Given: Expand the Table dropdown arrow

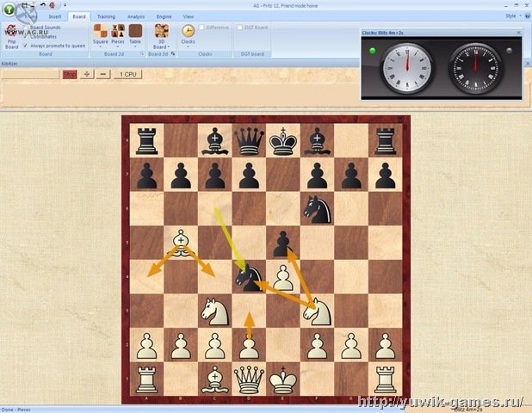Looking at the screenshot, I should [135, 46].
